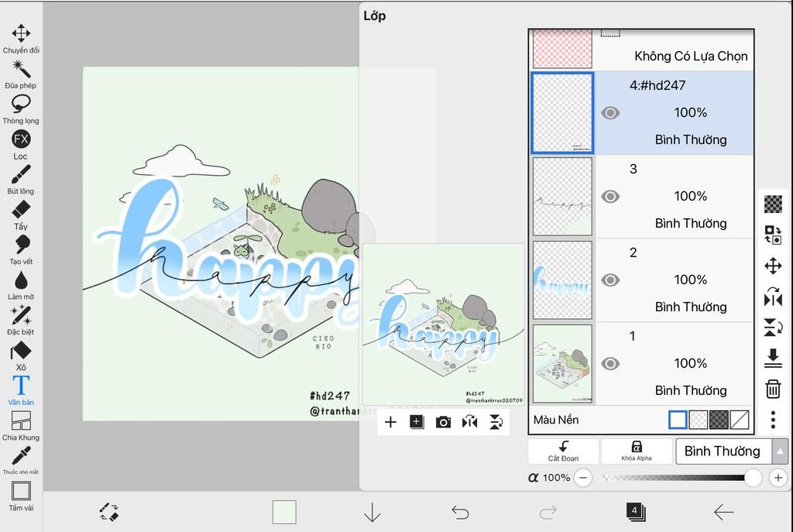The image size is (793, 532).
Task: Select the Đũa phép magic wand tool
Action: pyautogui.click(x=21, y=74)
